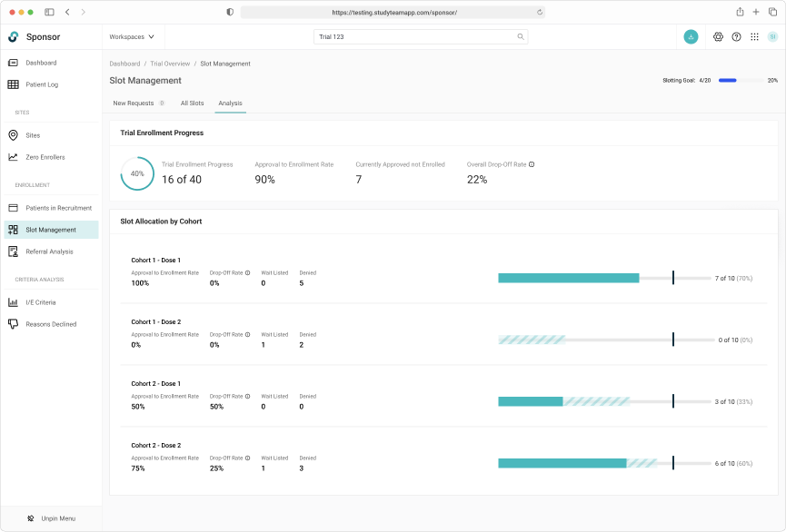The width and height of the screenshot is (786, 532).
Task: Click the teal download button
Action: point(691,36)
